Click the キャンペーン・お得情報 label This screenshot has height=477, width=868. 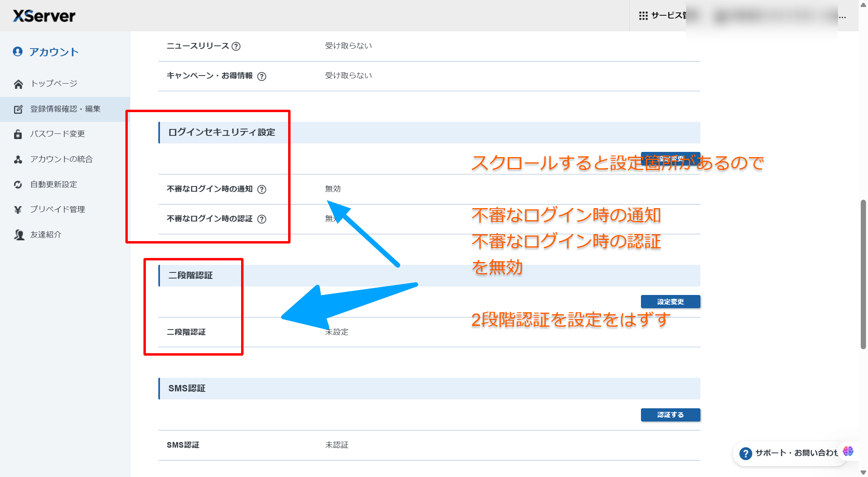coord(210,76)
